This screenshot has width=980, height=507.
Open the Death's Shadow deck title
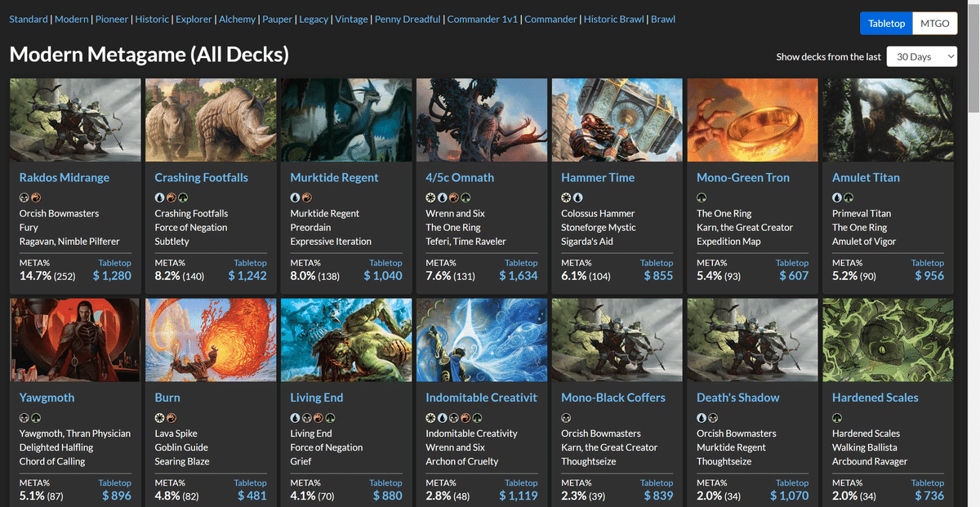tap(738, 398)
